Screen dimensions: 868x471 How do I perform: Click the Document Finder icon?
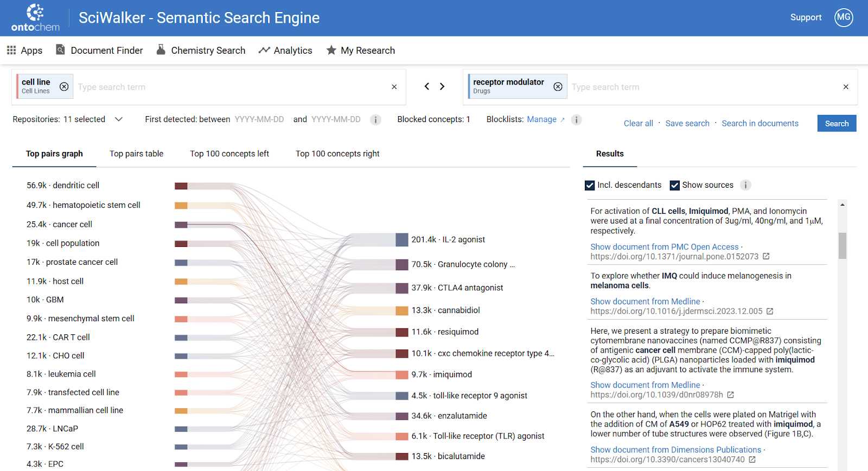point(61,50)
